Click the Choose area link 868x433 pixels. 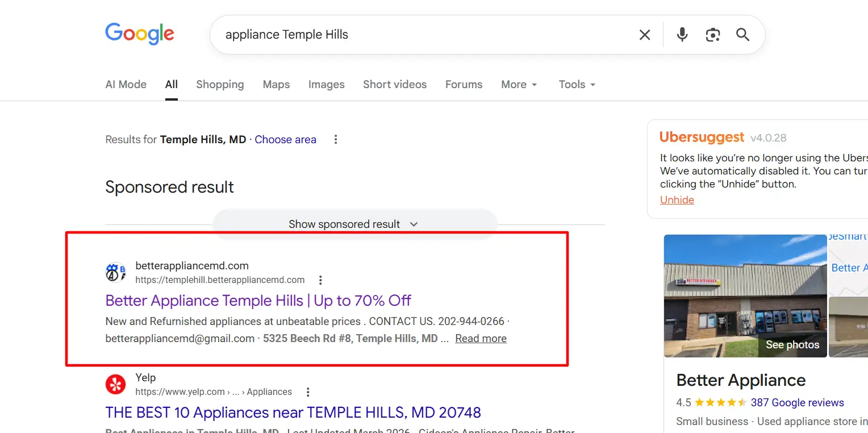pyautogui.click(x=285, y=140)
